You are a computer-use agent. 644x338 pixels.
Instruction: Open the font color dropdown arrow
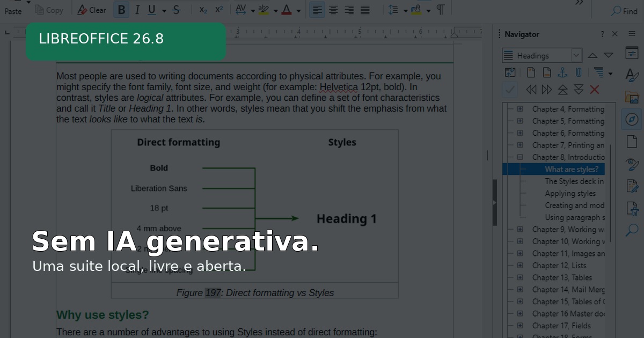299,10
